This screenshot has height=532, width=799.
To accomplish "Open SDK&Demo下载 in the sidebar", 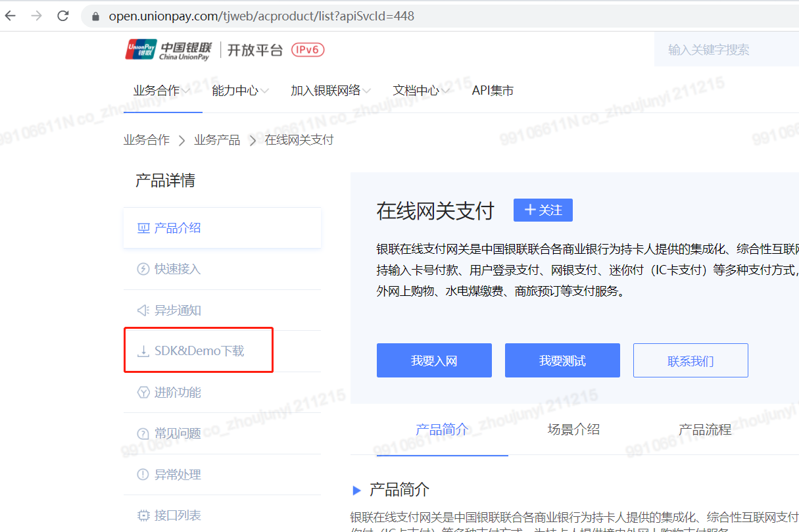I will (222, 351).
